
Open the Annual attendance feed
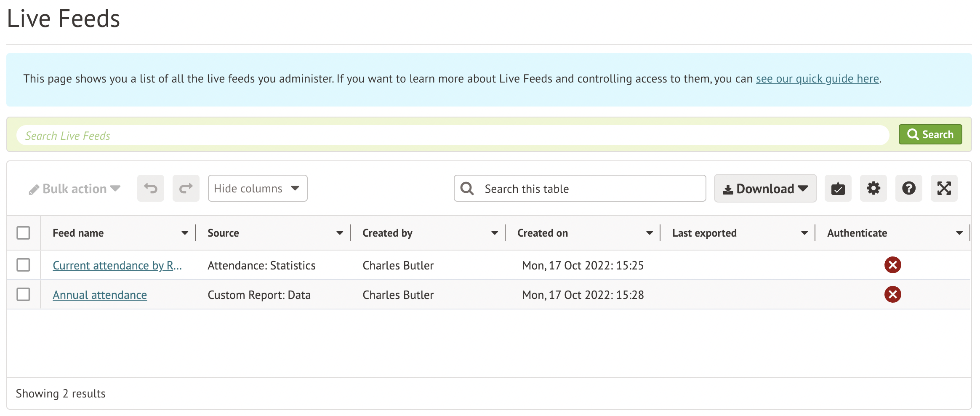[100, 295]
